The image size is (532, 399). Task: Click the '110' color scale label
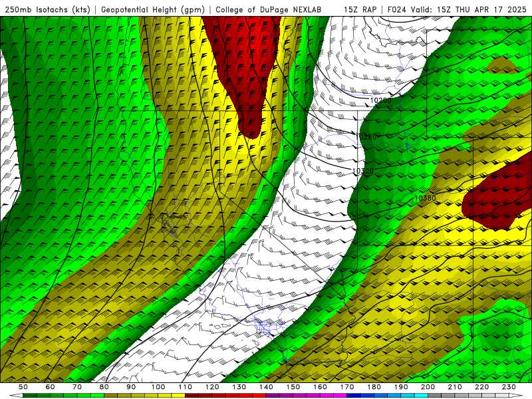[x=186, y=387]
